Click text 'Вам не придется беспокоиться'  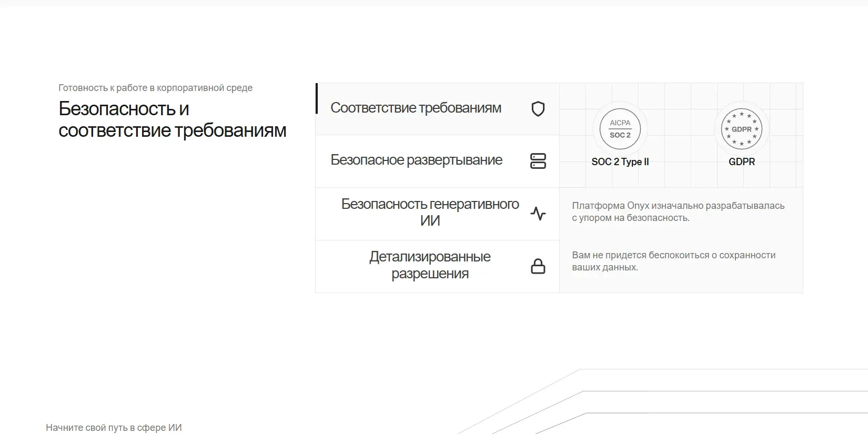coord(641,255)
